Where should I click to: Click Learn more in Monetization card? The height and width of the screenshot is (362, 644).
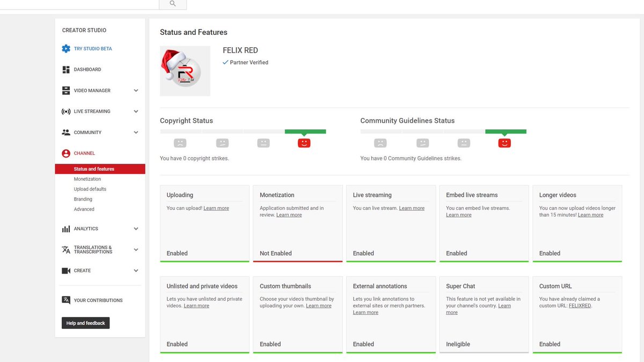[289, 215]
